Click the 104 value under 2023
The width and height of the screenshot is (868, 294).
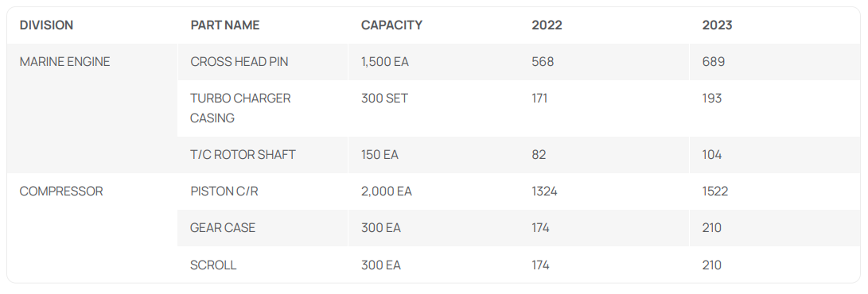(x=712, y=155)
